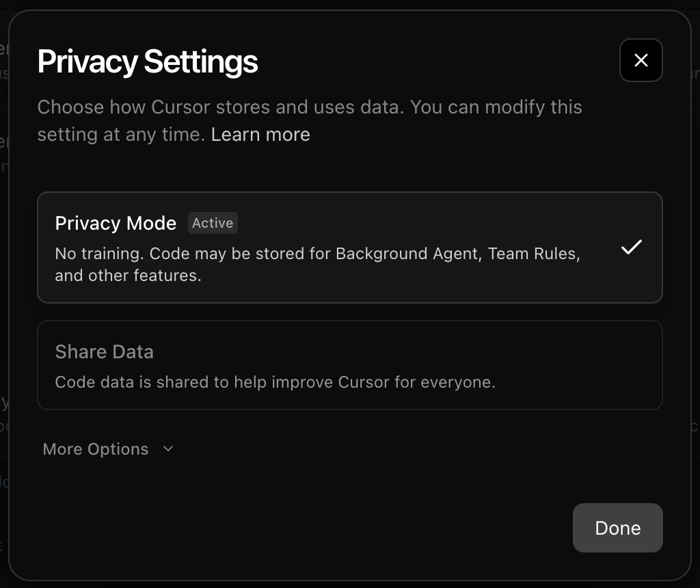Select the Share Data description text

[275, 382]
